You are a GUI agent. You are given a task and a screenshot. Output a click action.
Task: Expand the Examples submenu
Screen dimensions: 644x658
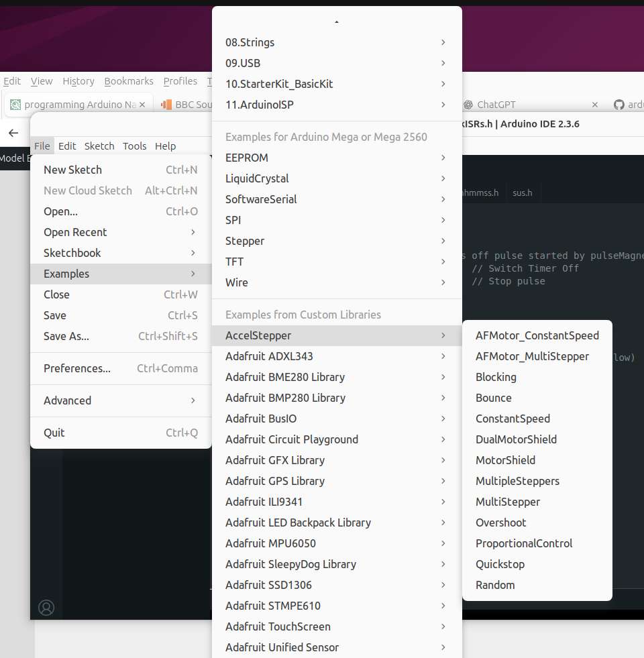(x=121, y=274)
